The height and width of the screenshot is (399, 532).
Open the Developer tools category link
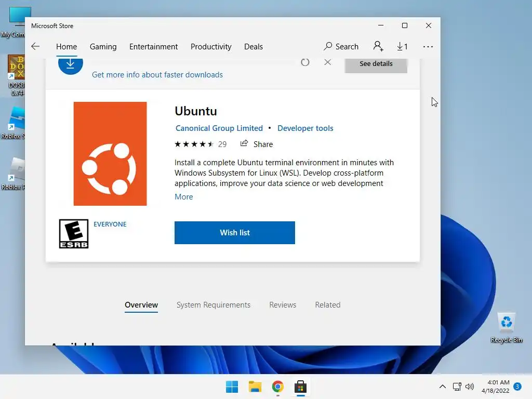tap(305, 128)
